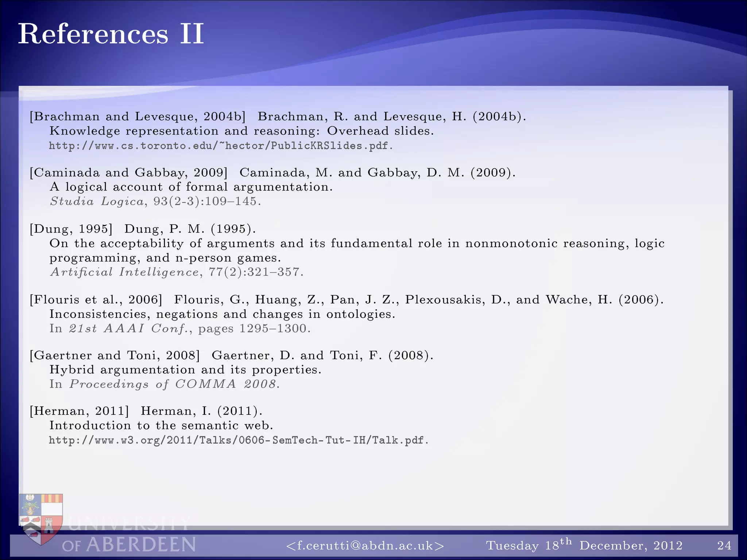Open the w3.org SemTech Talk.pdf link
Image resolution: width=747 pixels, height=560 pixels.
pyautogui.click(x=239, y=440)
